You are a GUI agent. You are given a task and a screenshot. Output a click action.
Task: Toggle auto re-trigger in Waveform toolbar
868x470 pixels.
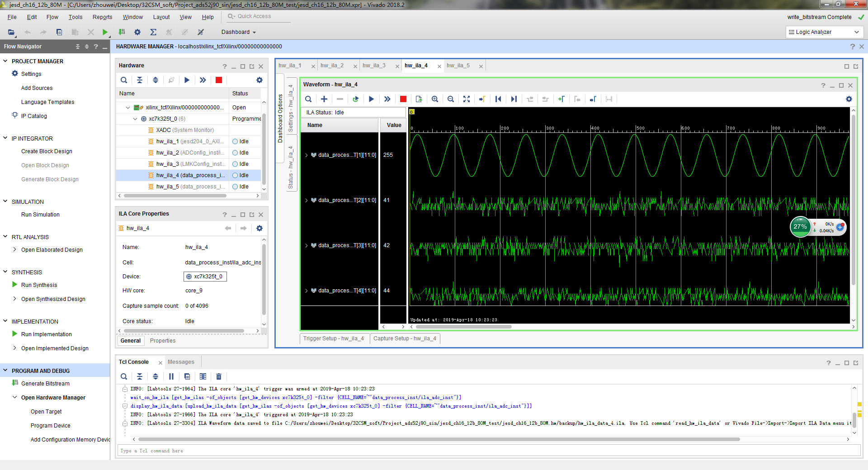355,99
